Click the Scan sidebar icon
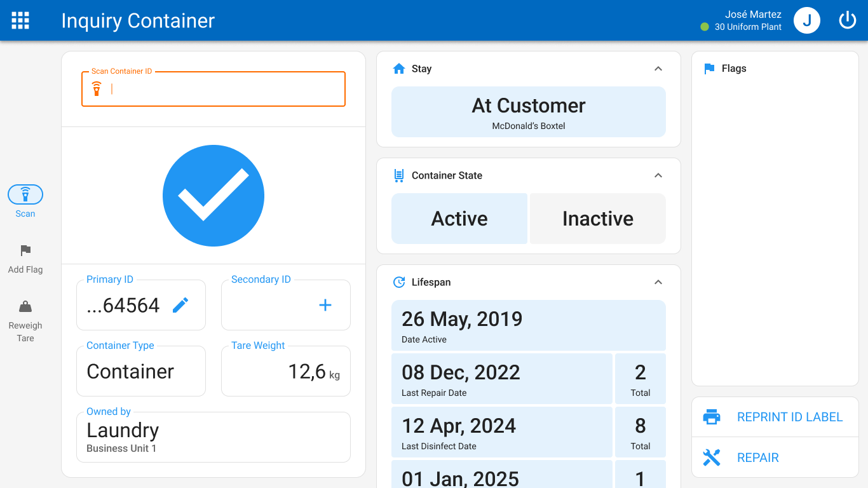Viewport: 868px width, 488px height. point(25,194)
